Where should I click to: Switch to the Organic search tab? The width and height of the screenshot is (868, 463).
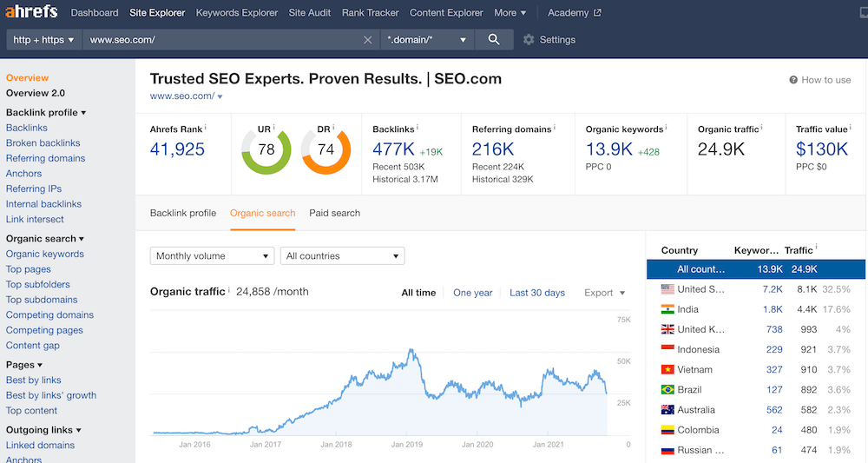[x=262, y=213]
